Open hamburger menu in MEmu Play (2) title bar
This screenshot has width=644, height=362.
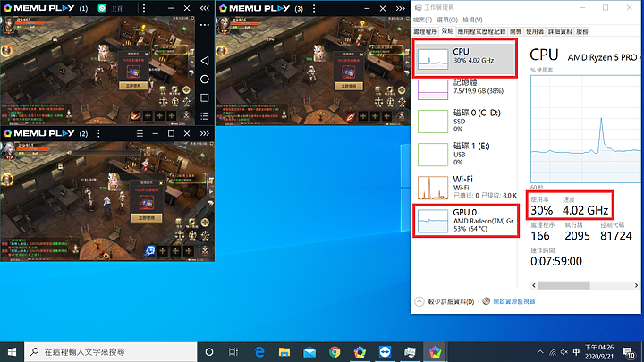(140, 133)
